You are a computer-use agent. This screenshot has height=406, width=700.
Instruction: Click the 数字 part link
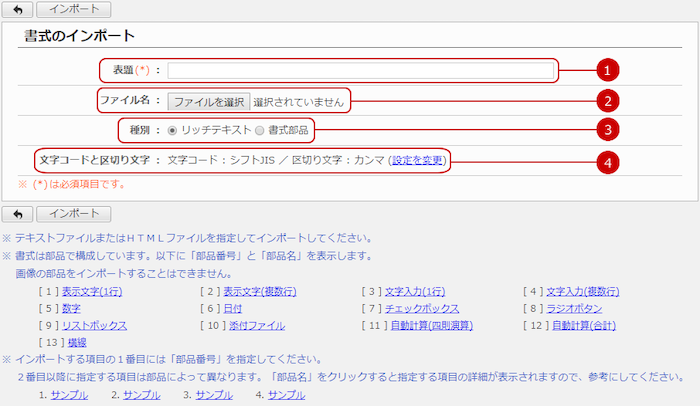coord(71,308)
